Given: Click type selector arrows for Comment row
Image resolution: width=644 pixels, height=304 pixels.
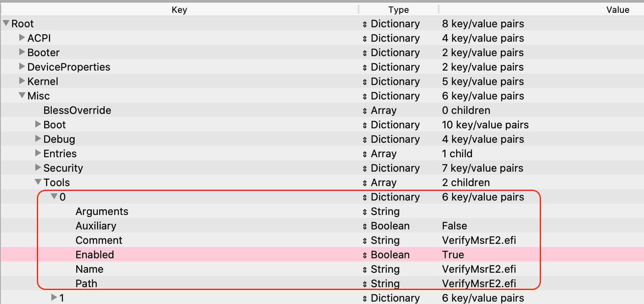Looking at the screenshot, I should coord(365,241).
